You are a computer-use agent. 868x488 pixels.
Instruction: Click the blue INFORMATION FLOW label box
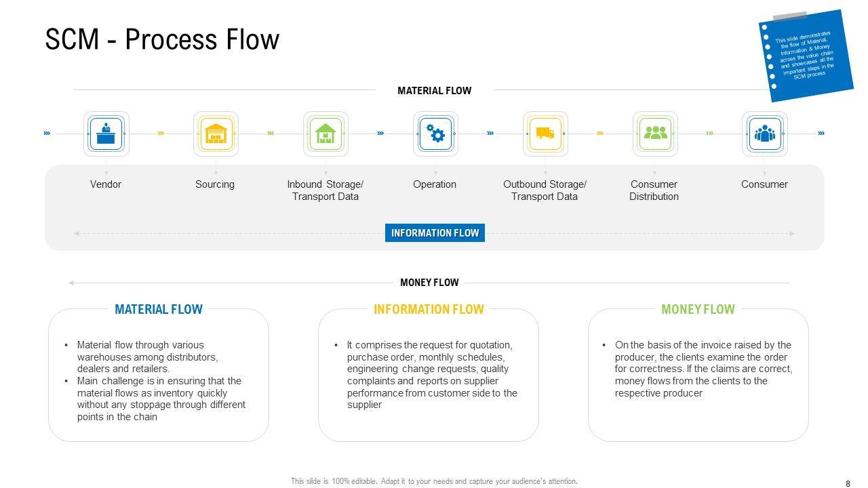(x=435, y=233)
